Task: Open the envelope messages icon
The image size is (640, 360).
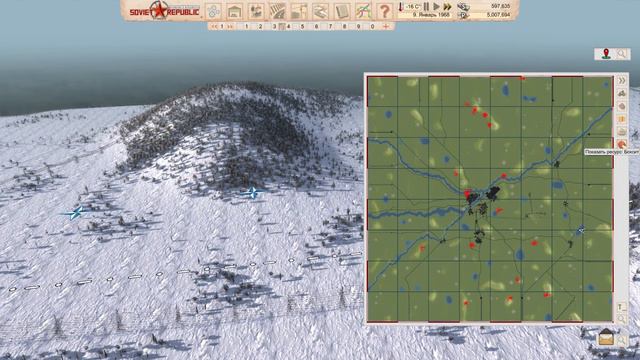Action: [x=606, y=338]
